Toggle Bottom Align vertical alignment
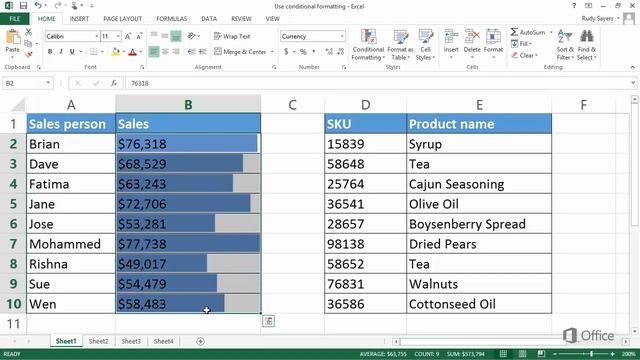 [176, 36]
